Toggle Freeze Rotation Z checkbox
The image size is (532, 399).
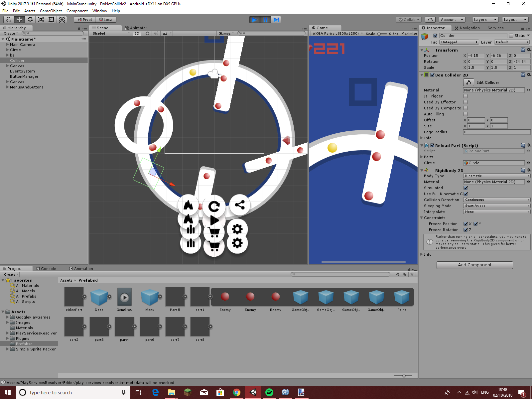point(465,230)
